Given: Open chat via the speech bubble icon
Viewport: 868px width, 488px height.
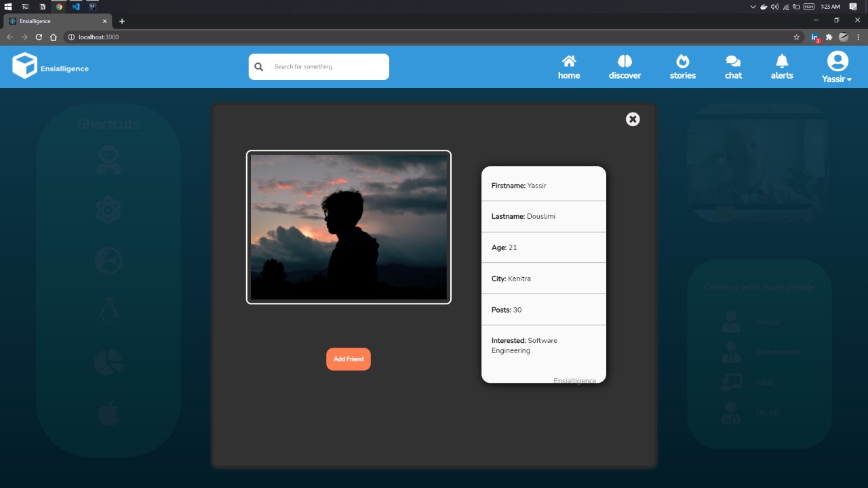Looking at the screenshot, I should coord(732,64).
